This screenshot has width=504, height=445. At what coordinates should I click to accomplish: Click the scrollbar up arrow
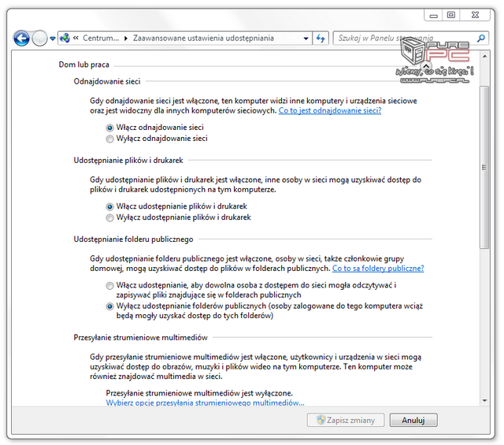click(484, 57)
